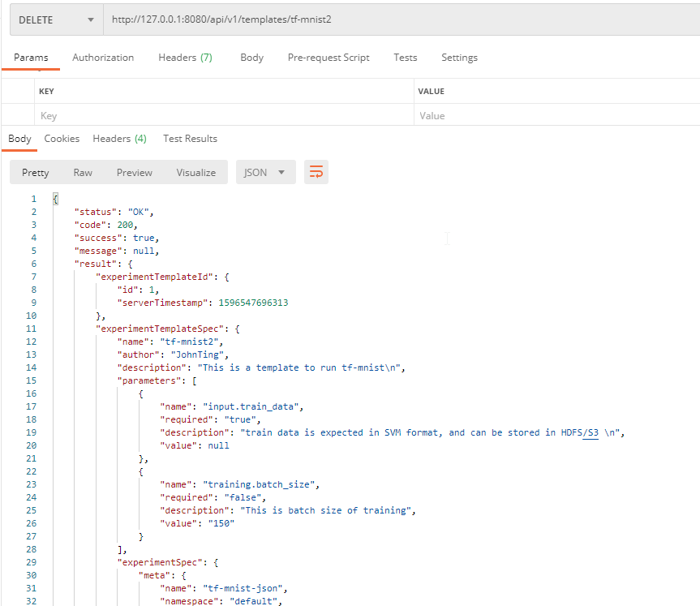Open the Settings tab

(459, 58)
